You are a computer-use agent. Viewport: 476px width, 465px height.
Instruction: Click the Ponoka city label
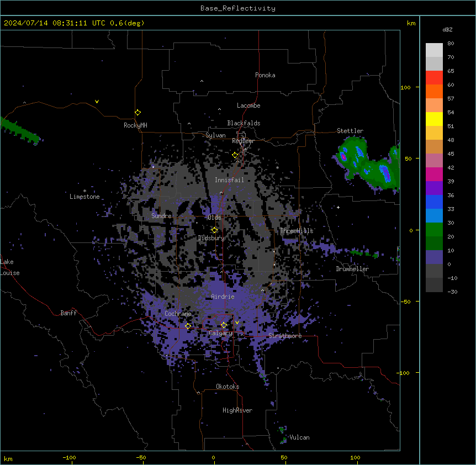point(265,75)
